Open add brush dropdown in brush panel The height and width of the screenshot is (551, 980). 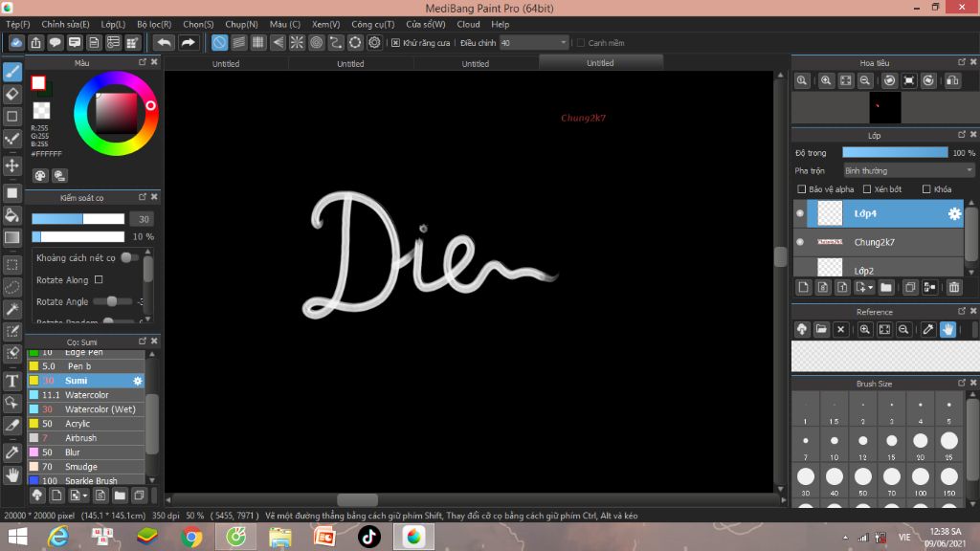(85, 496)
